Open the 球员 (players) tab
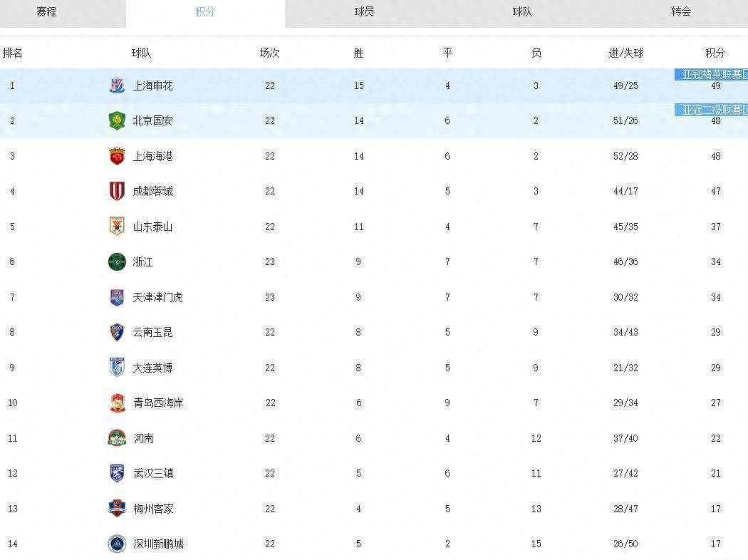 [x=364, y=12]
